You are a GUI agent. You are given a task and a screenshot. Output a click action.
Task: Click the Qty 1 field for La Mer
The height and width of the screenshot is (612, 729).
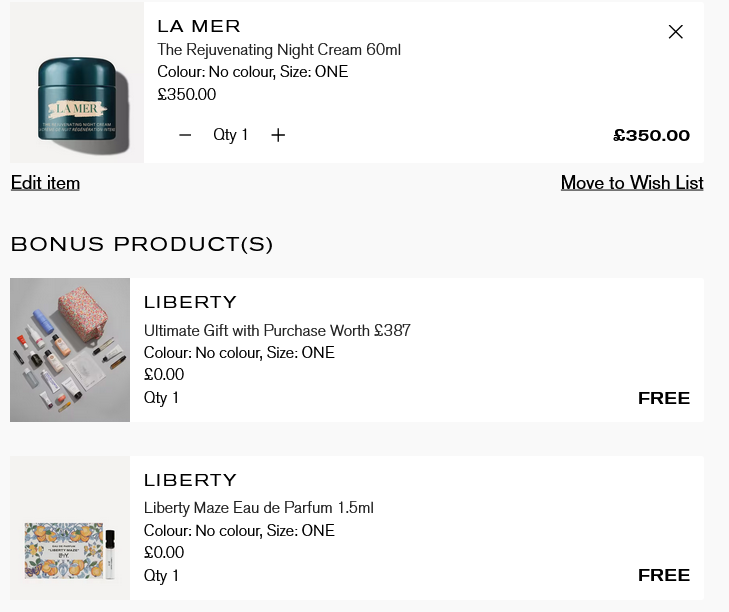231,135
